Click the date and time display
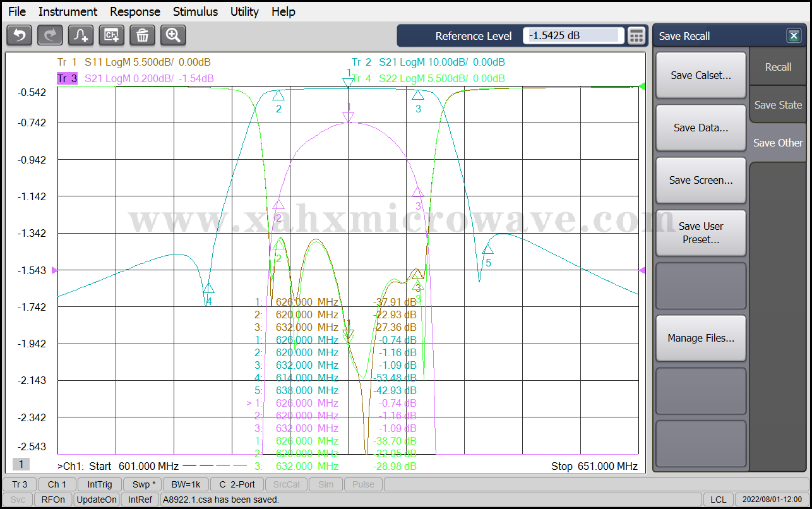The image size is (812, 509). 771,500
